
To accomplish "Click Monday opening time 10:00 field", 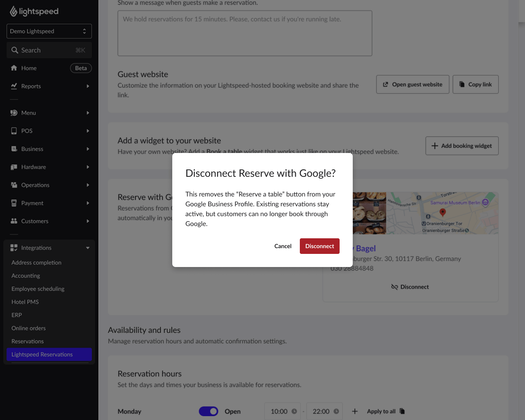I will (283, 411).
